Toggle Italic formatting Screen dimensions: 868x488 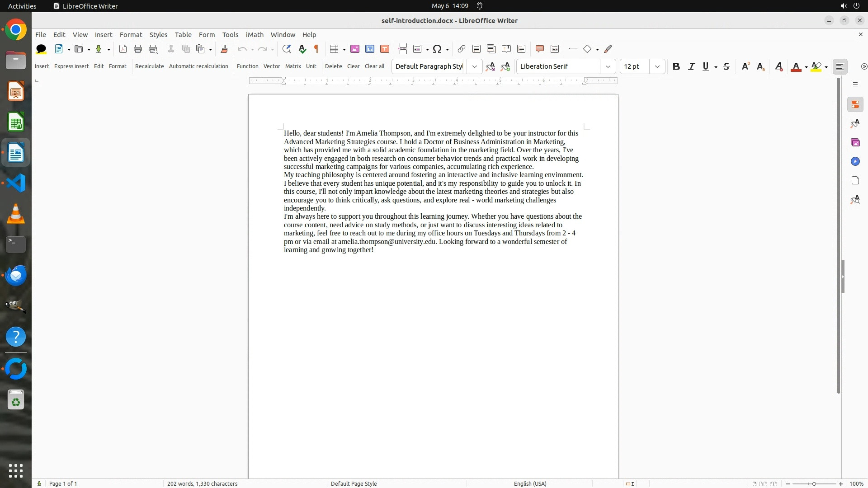[x=691, y=66]
